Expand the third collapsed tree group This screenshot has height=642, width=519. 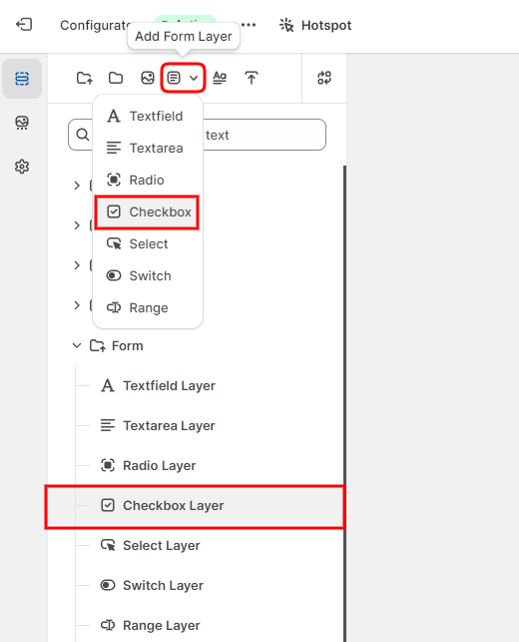(x=77, y=265)
